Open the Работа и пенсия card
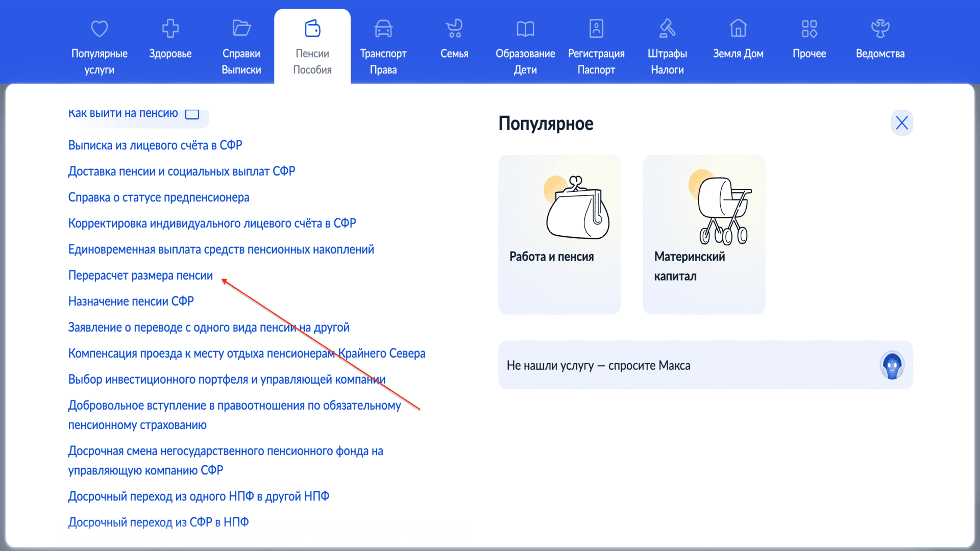 tap(559, 235)
